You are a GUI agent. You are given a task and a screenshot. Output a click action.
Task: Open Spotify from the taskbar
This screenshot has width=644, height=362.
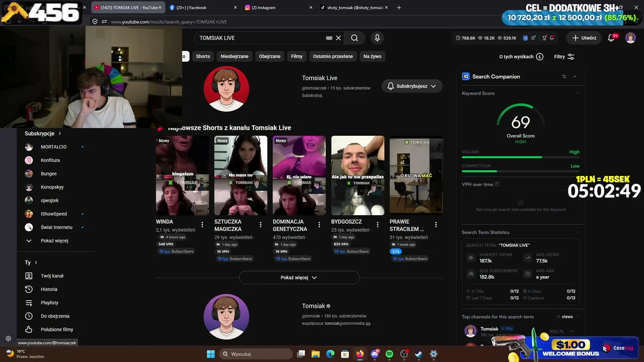click(x=389, y=354)
